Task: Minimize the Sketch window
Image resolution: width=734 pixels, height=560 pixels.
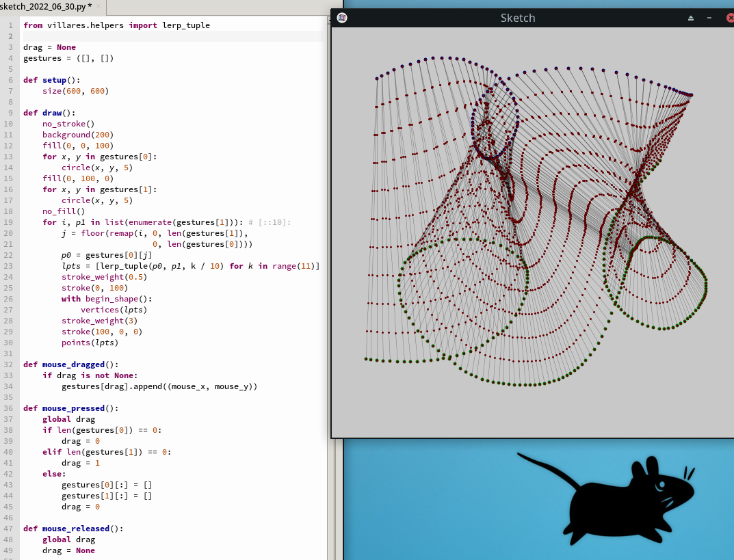Action: [x=709, y=18]
